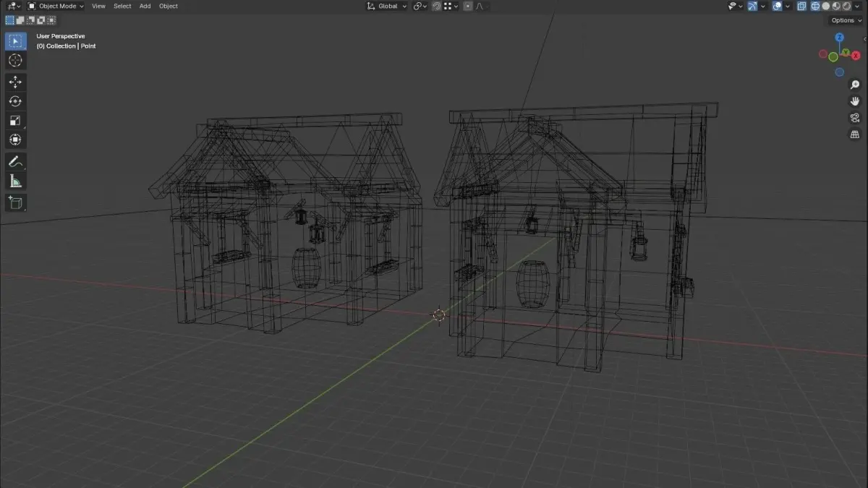
Task: Expand the overlays options dropdown arrow
Action: [x=787, y=6]
